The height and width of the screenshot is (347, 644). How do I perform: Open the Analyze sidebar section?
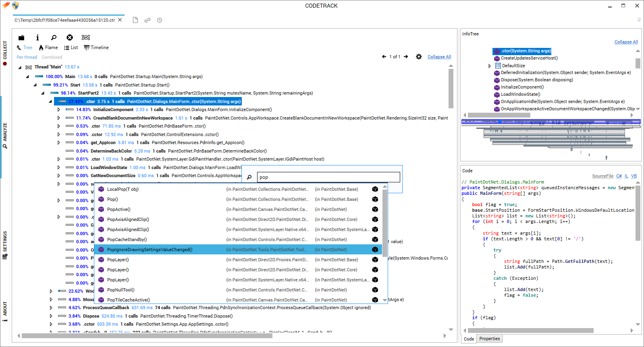(5, 136)
